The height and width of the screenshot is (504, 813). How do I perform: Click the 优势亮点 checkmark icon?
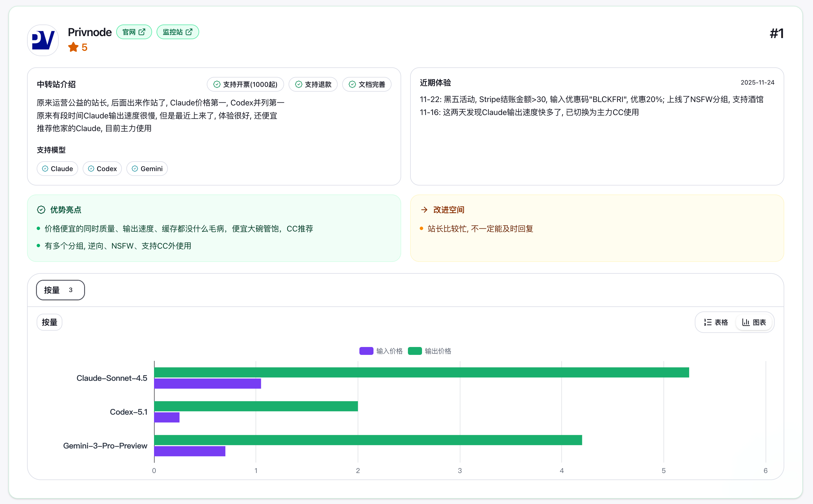(41, 210)
